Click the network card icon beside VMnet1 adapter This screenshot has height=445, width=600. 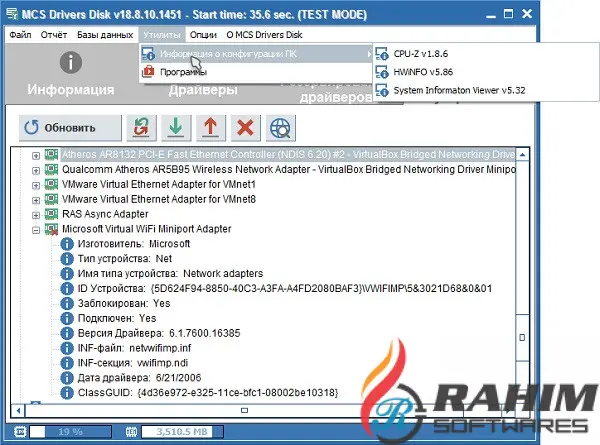[x=51, y=184]
